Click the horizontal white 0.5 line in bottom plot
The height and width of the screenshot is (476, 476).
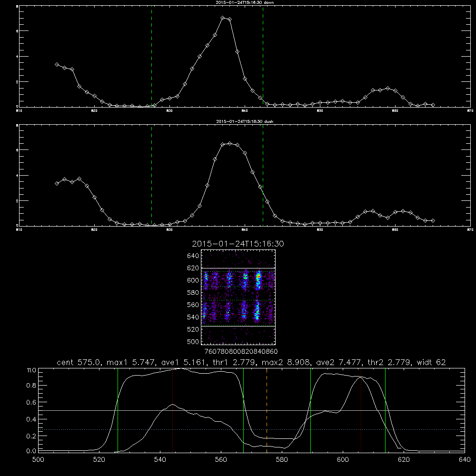click(x=252, y=410)
